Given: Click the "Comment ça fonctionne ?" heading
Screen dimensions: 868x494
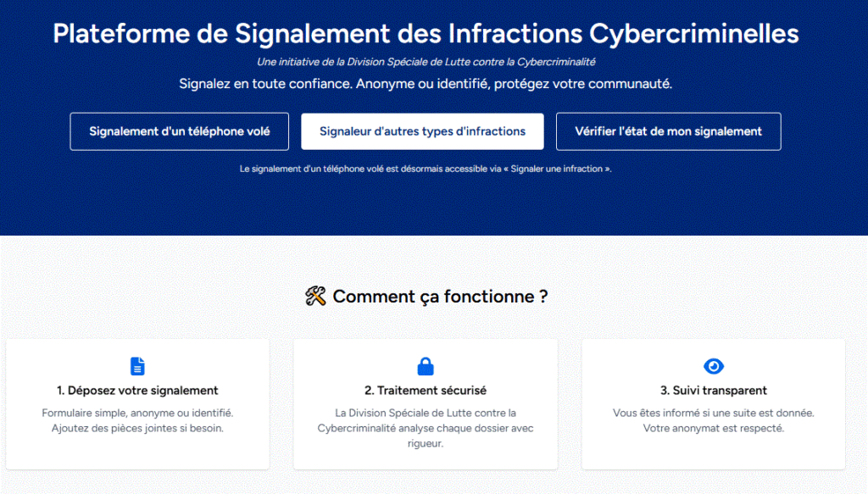Looking at the screenshot, I should pos(440,296).
